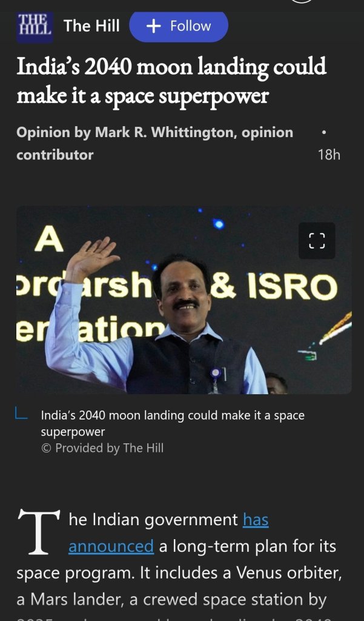Click the caption corner bracket icon

pyautogui.click(x=22, y=415)
